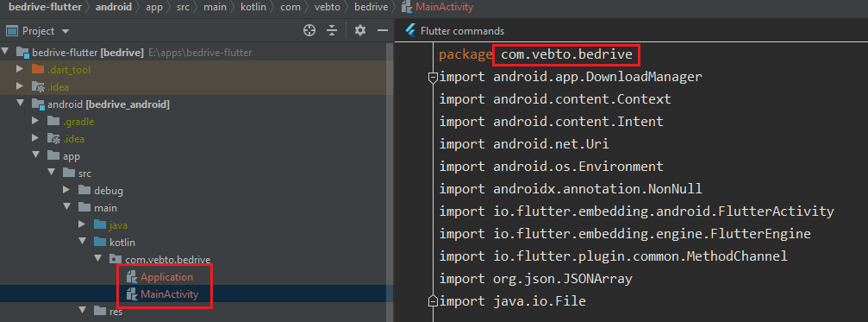The height and width of the screenshot is (322, 868).
Task: Click vebto in the breadcrumb path
Action: 328,7
